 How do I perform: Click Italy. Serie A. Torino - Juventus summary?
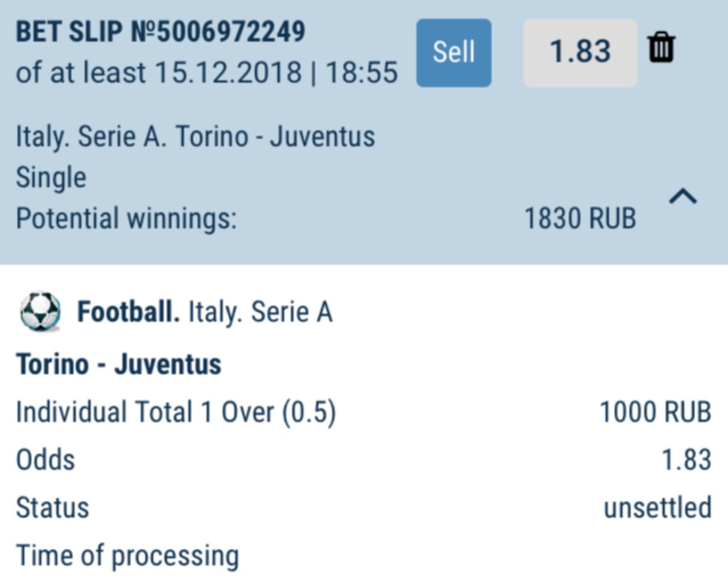point(195,137)
